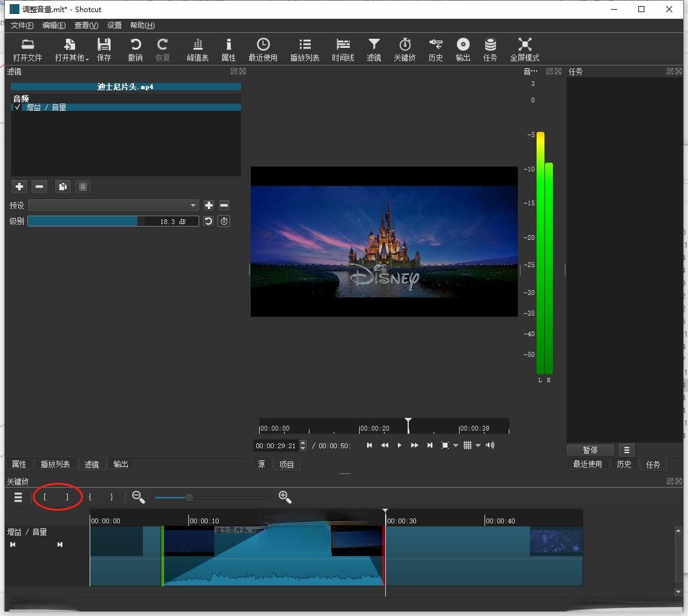The image size is (688, 616).
Task: Open the 峰值表 peak meter icon
Action: tap(197, 50)
